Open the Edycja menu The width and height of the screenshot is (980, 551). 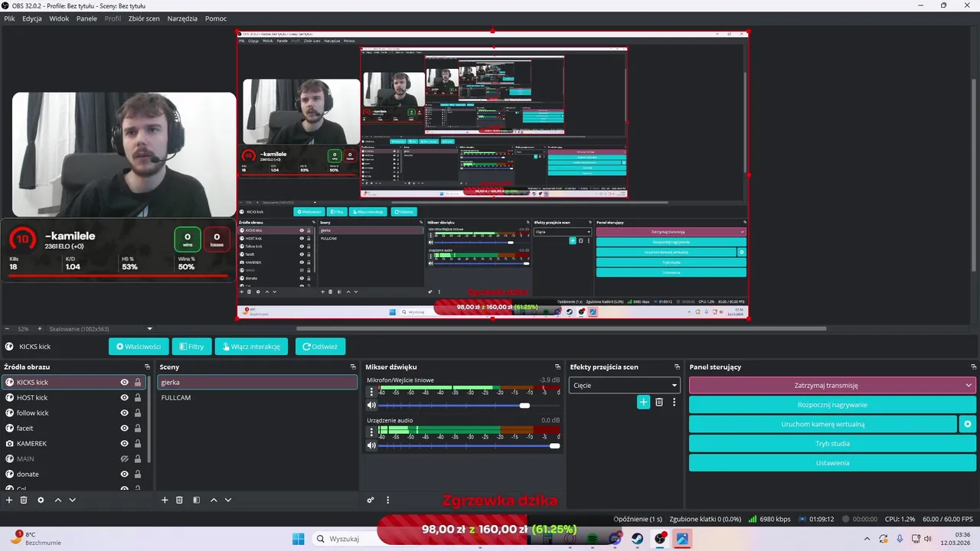(32, 18)
